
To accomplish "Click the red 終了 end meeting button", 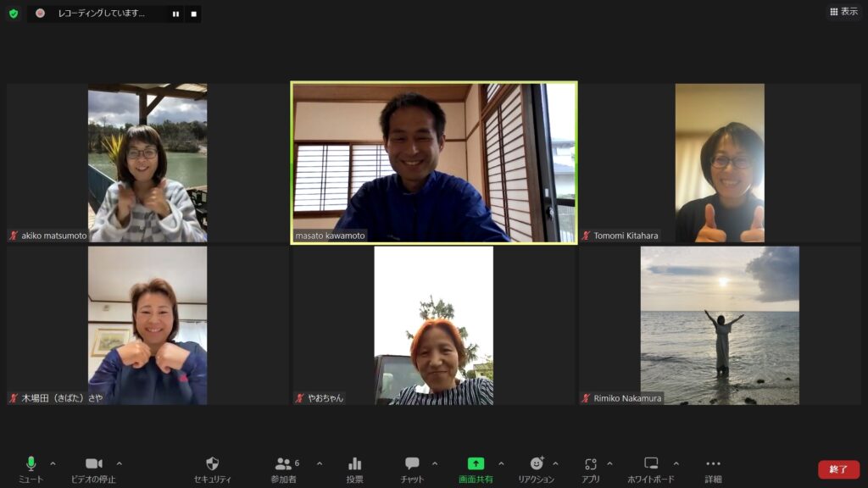I will click(838, 469).
